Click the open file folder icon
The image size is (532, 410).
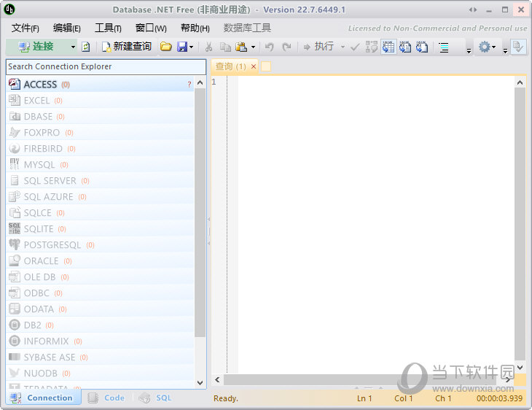point(166,47)
